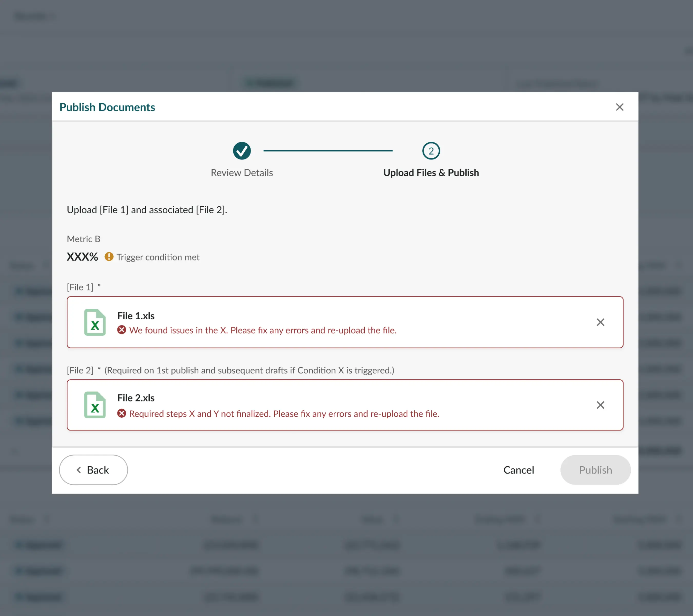Remove the uploaded File 1.xls
The image size is (693, 616).
pyautogui.click(x=600, y=322)
